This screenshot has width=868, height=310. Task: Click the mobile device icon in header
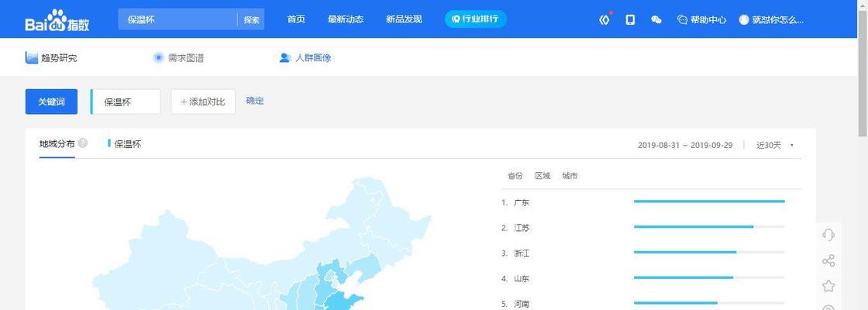click(x=630, y=19)
